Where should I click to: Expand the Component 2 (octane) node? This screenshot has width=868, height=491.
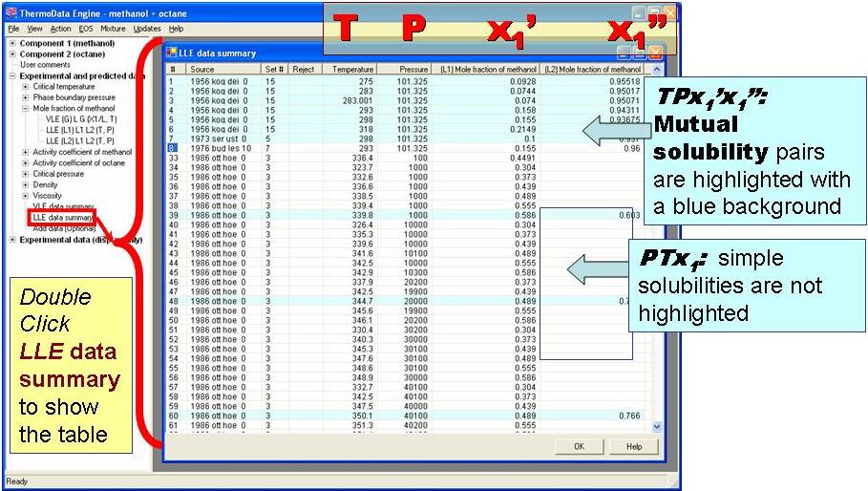click(12, 54)
